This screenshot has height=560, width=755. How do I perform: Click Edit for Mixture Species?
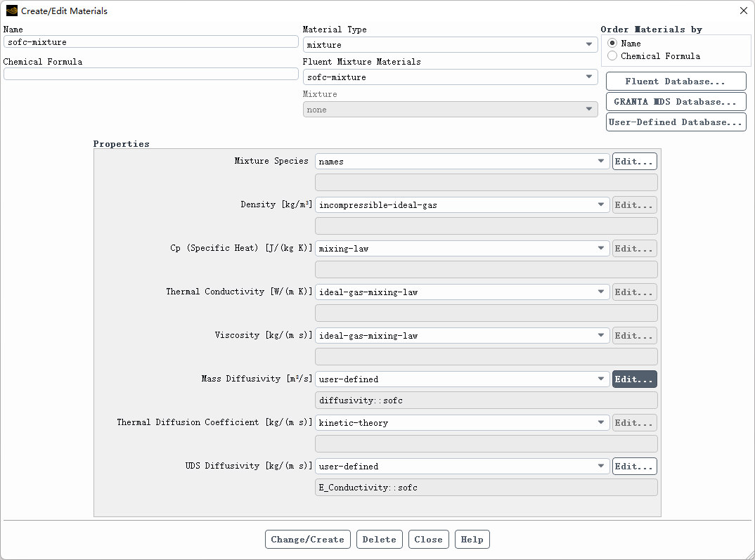click(634, 162)
